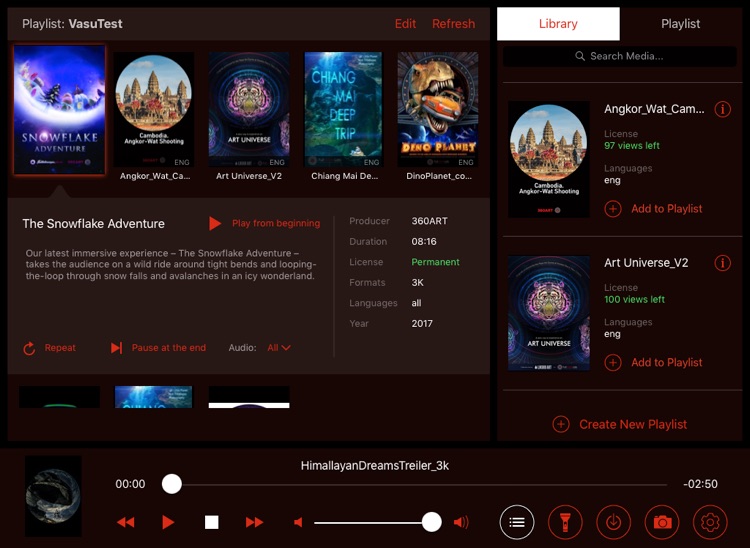
Task: Click the Playlist: VasuTest header
Action: (x=72, y=24)
